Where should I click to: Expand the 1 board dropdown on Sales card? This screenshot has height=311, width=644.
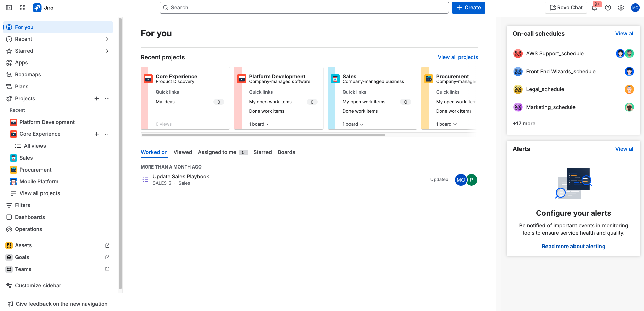point(353,124)
